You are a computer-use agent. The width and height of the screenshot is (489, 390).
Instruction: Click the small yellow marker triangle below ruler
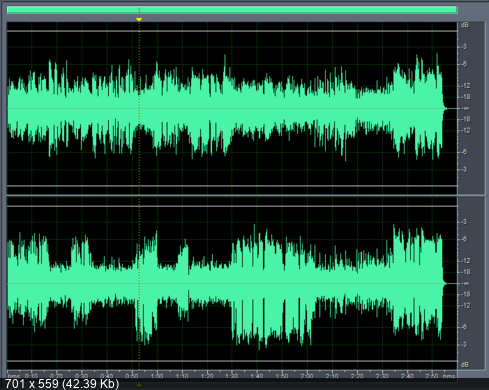139,385
